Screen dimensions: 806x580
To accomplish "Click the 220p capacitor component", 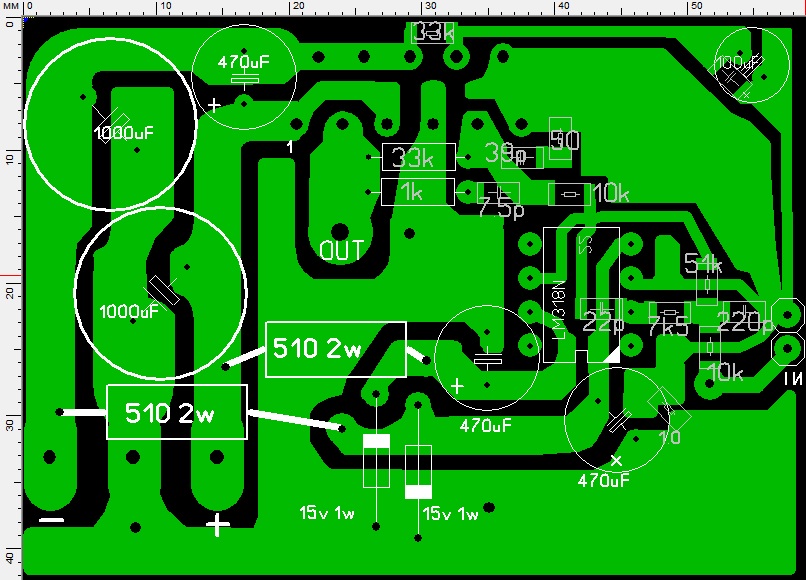I will pyautogui.click(x=744, y=312).
